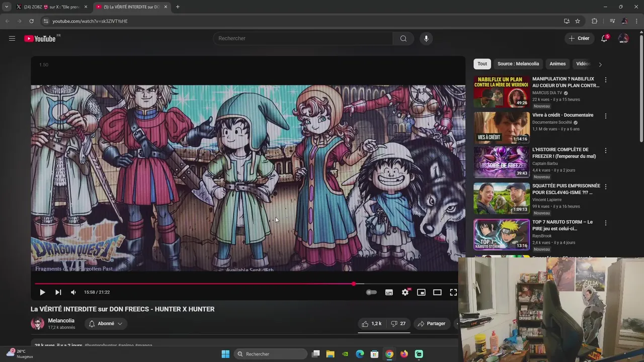This screenshot has height=362, width=644.
Task: Click the #hunterxhunter hashtag
Action: 101,345
